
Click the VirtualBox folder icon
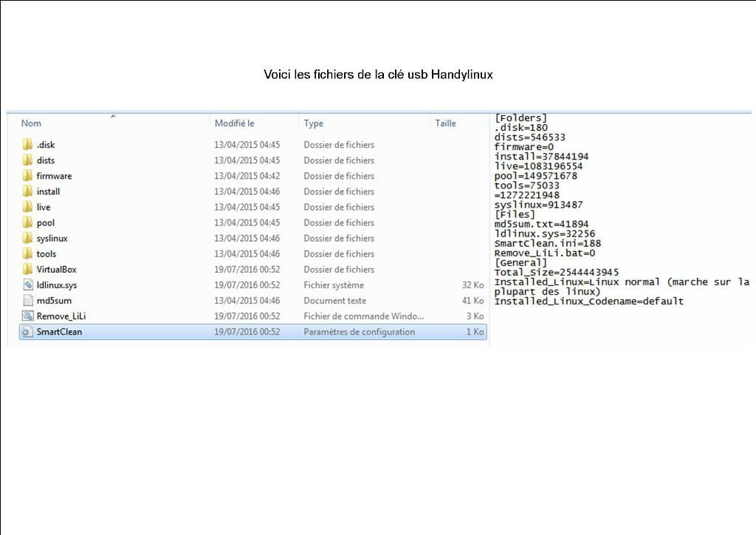pos(27,269)
